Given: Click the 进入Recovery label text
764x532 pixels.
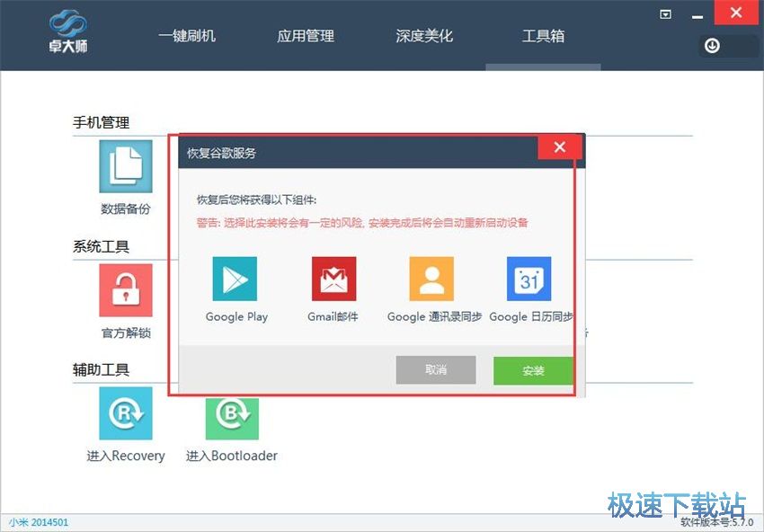Looking at the screenshot, I should pyautogui.click(x=126, y=456).
